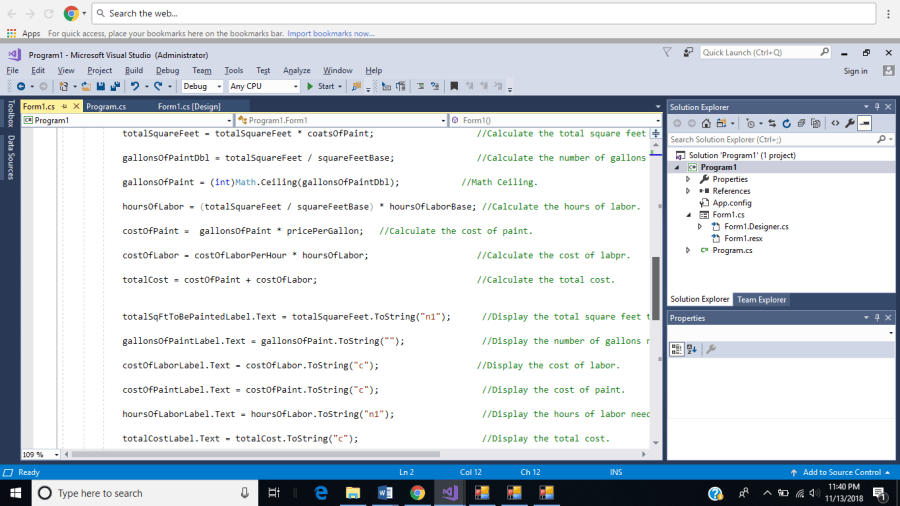900x506 pixels.
Task: Open the Visual Studio taskbar icon
Action: [x=449, y=493]
